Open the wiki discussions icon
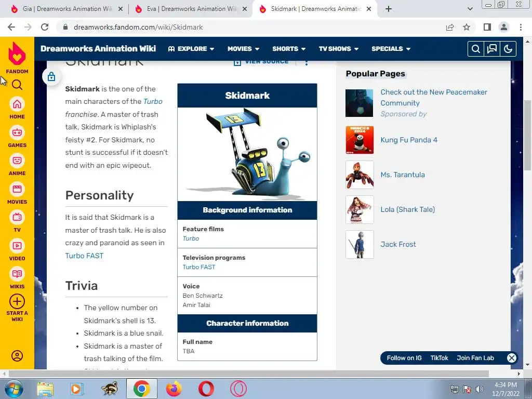This screenshot has height=399, width=532. coord(492,49)
